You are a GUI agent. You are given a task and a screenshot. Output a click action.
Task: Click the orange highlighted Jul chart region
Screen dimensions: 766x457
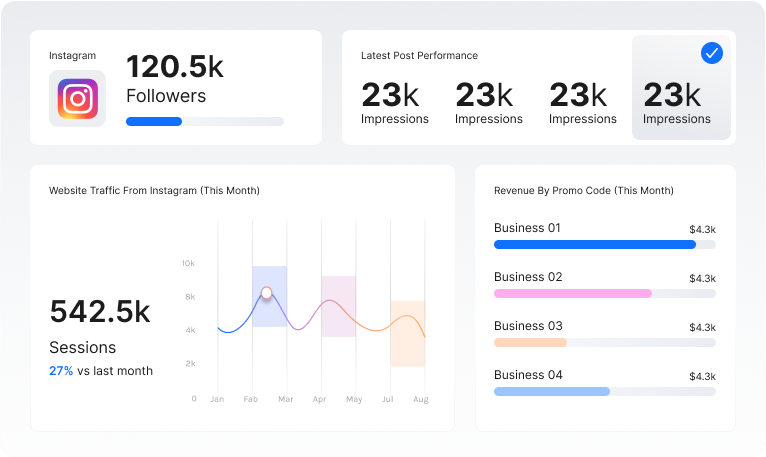407,334
